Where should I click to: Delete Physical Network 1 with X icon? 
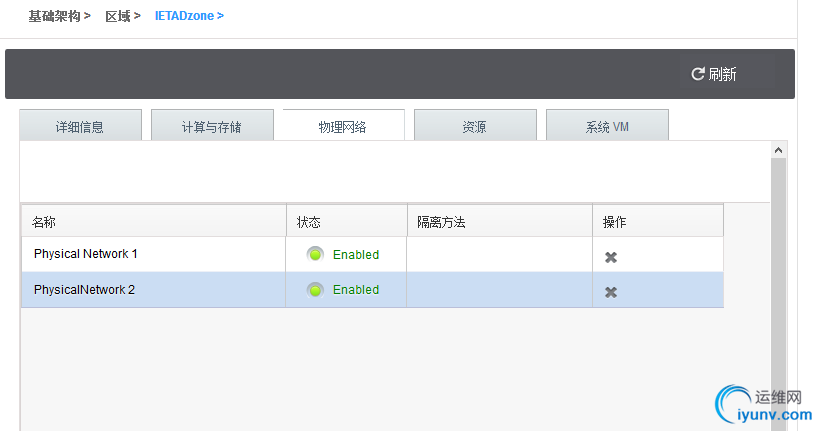[x=611, y=257]
